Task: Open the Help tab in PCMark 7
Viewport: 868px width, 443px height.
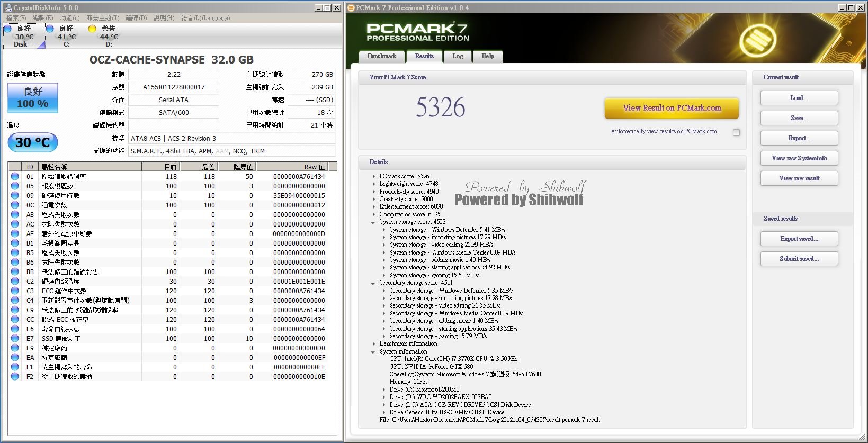Action: pos(488,56)
